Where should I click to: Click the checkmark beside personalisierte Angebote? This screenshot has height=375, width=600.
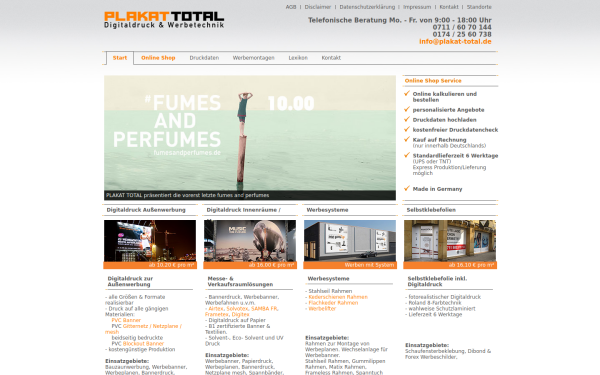(x=407, y=109)
